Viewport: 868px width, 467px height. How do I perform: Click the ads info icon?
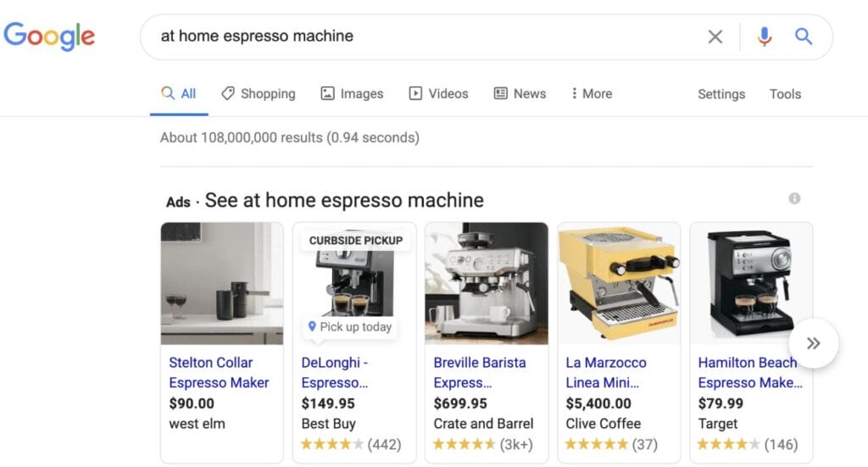(794, 198)
